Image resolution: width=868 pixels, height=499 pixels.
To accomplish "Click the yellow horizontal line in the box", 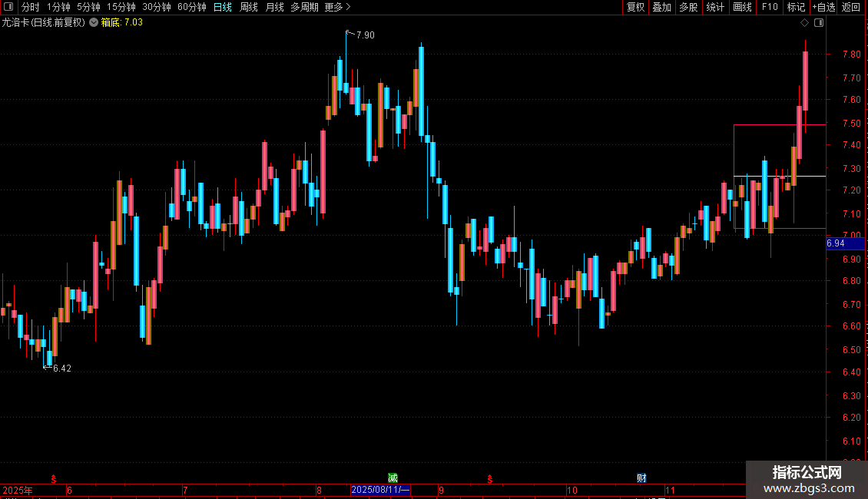I will point(780,176).
